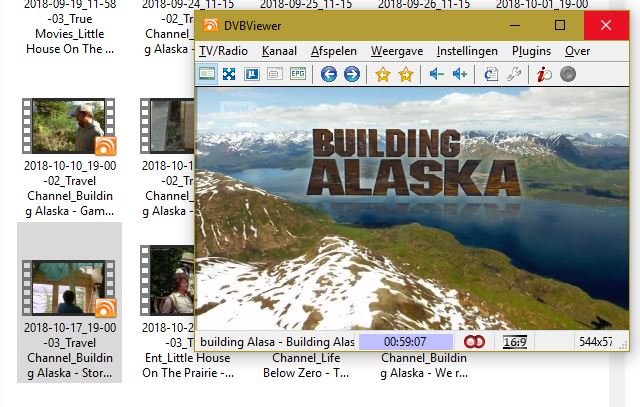
Task: Open the Instellingen menu
Action: (467, 51)
